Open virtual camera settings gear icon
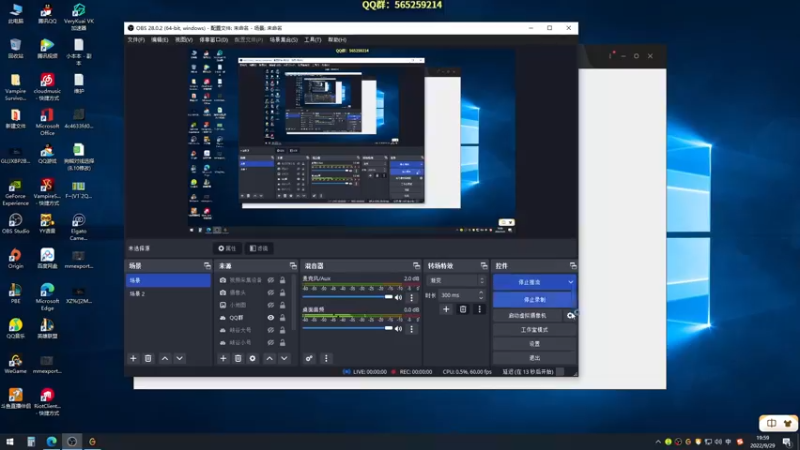This screenshot has width=800, height=450. (570, 315)
